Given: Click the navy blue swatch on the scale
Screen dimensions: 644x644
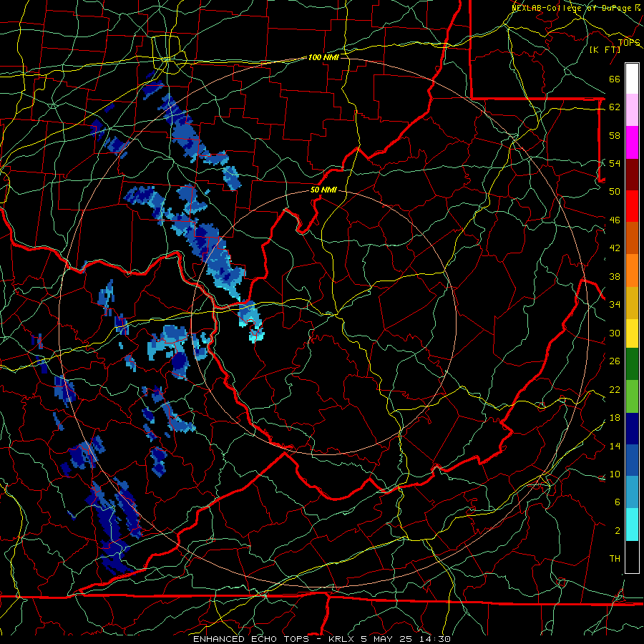Looking at the screenshot, I should click(x=632, y=429).
